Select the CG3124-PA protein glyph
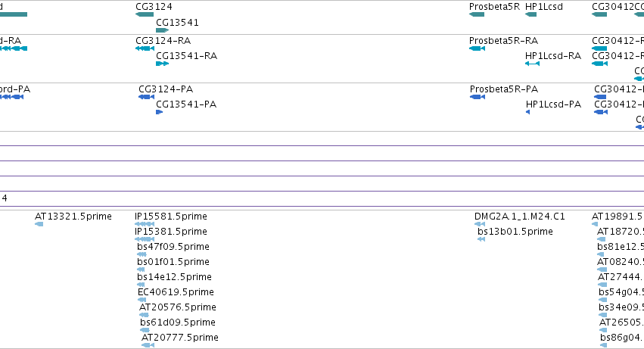644x349 pixels. pyautogui.click(x=147, y=97)
